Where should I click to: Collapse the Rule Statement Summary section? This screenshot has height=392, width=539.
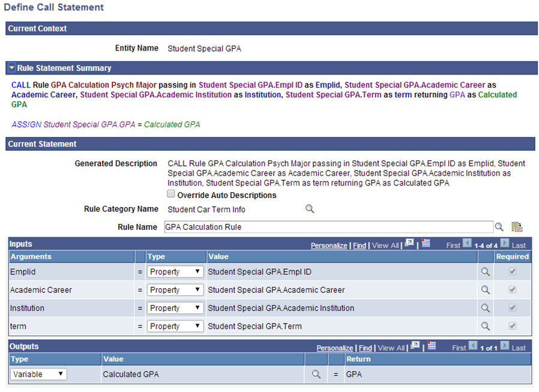coord(12,68)
